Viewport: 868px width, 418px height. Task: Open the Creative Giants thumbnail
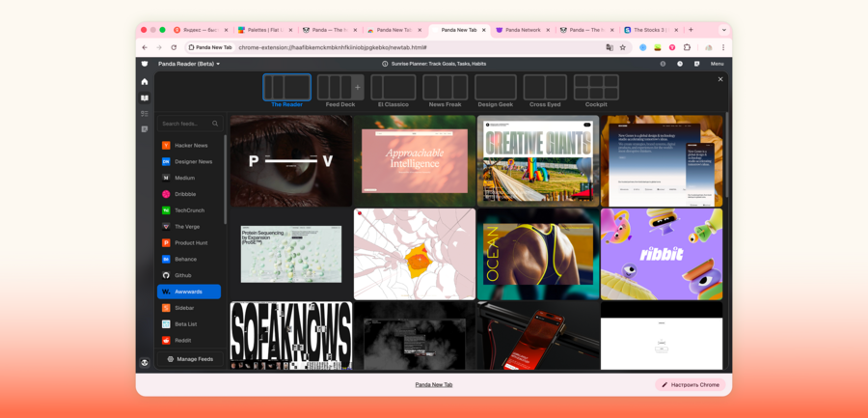pyautogui.click(x=538, y=161)
